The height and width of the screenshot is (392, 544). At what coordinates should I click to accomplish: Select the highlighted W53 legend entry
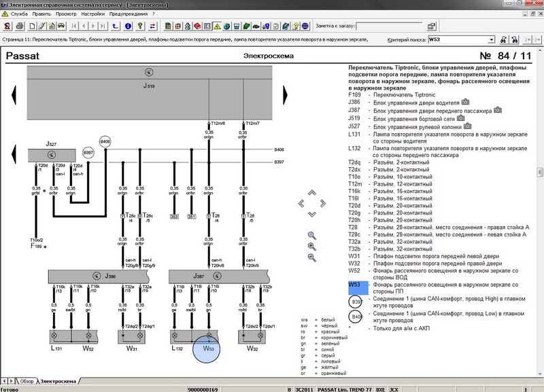(358, 288)
